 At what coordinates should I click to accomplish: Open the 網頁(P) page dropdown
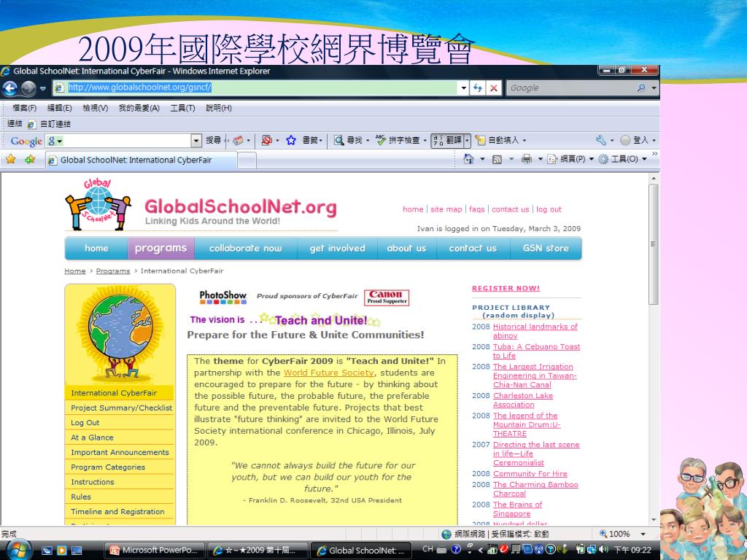570,159
